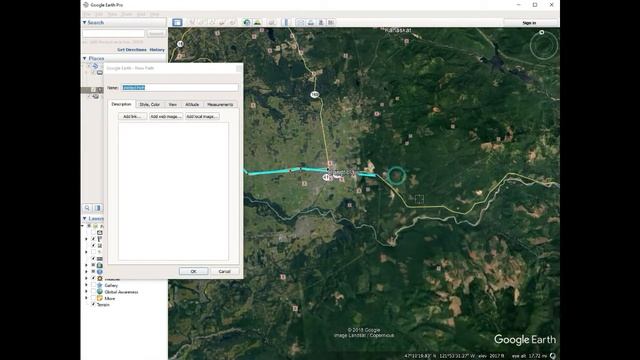Image resolution: width=640 pixels, height=360 pixels.
Task: Toggle the Gallery layer checkbox
Action: [x=93, y=285]
